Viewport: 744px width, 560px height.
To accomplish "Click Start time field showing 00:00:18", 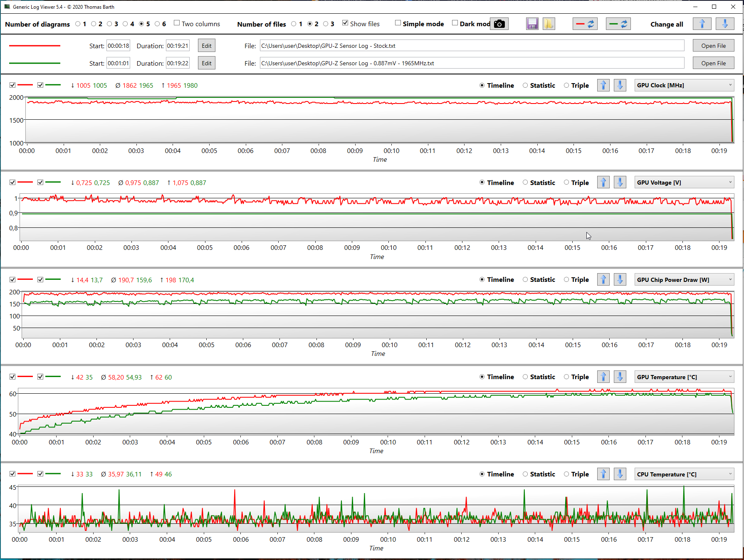I will (119, 46).
